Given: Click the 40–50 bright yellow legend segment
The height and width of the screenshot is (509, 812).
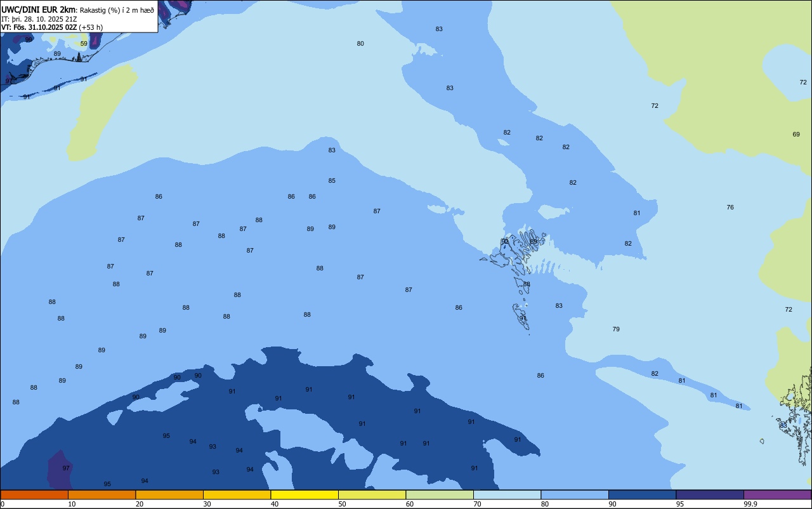Looking at the screenshot, I should [304, 494].
